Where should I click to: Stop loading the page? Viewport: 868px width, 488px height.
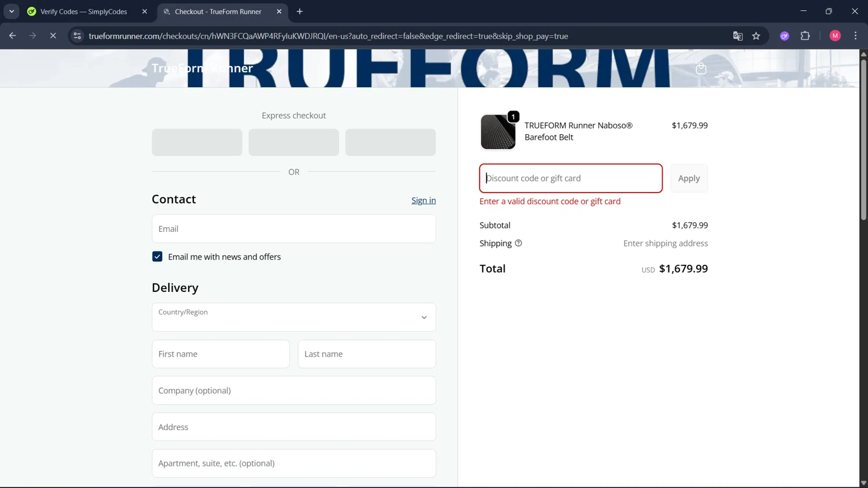(x=53, y=36)
